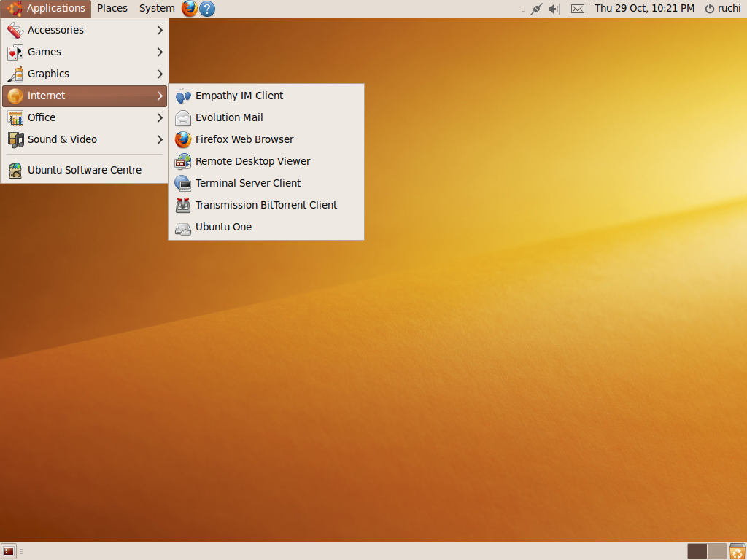Click the ruchi user session button
Image resolution: width=747 pixels, height=560 pixels.
click(722, 9)
